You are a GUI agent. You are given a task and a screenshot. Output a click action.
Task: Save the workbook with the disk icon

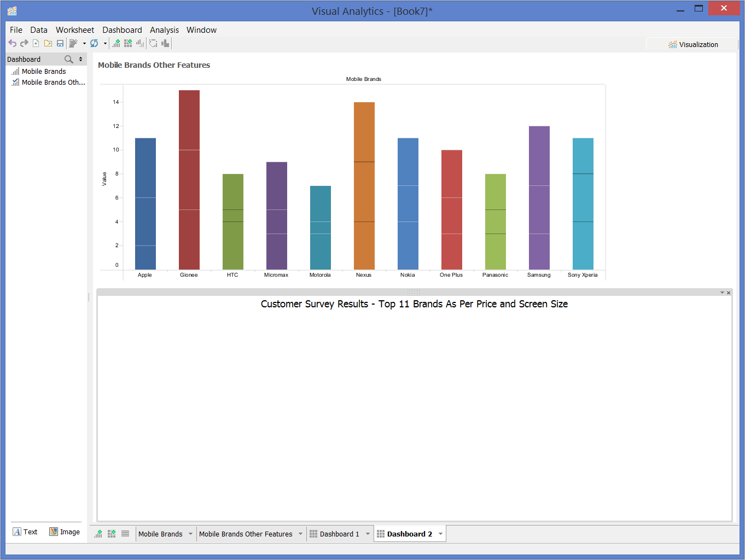tap(60, 43)
